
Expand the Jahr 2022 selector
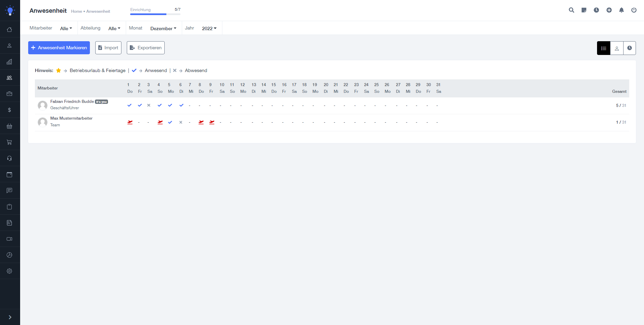click(x=209, y=28)
